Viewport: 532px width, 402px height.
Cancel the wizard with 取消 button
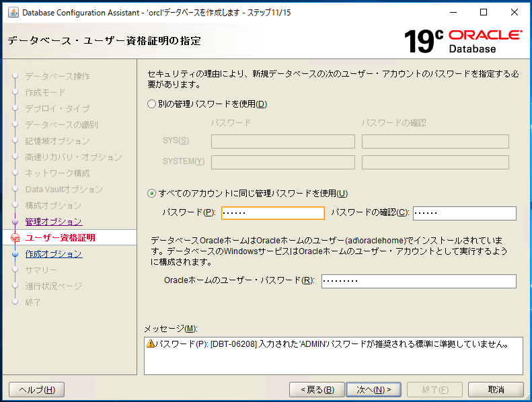click(496, 390)
